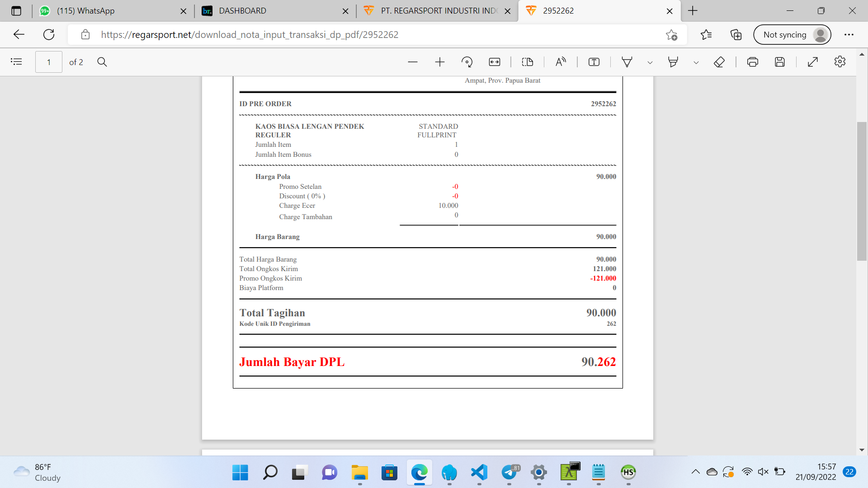Fit PDF to width
Viewport: 868px width, 488px height.
(495, 62)
